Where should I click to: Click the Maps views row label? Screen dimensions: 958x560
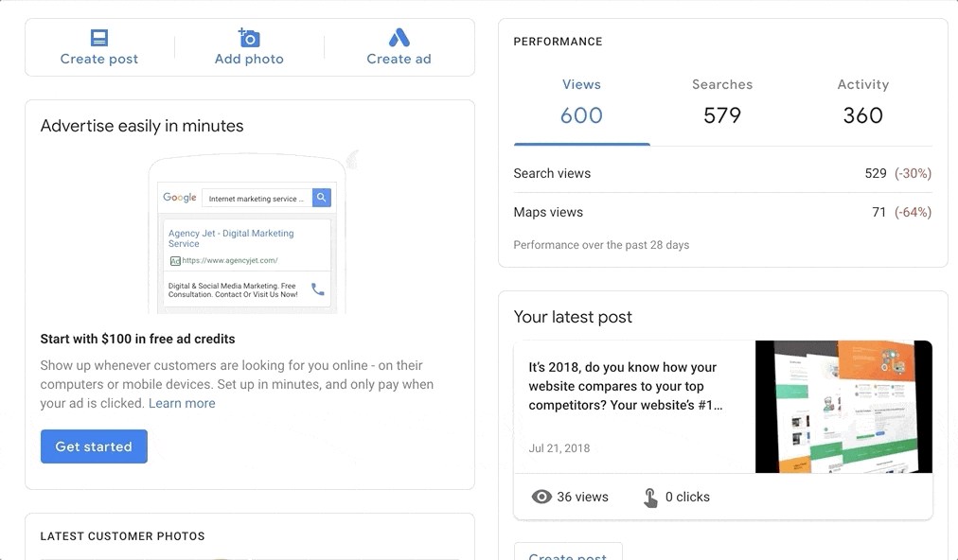tap(549, 213)
